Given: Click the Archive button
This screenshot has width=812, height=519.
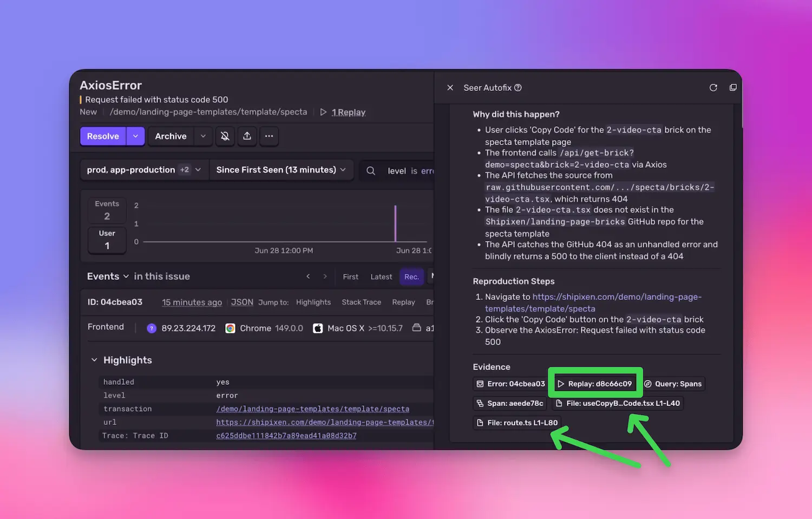Looking at the screenshot, I should (x=171, y=136).
